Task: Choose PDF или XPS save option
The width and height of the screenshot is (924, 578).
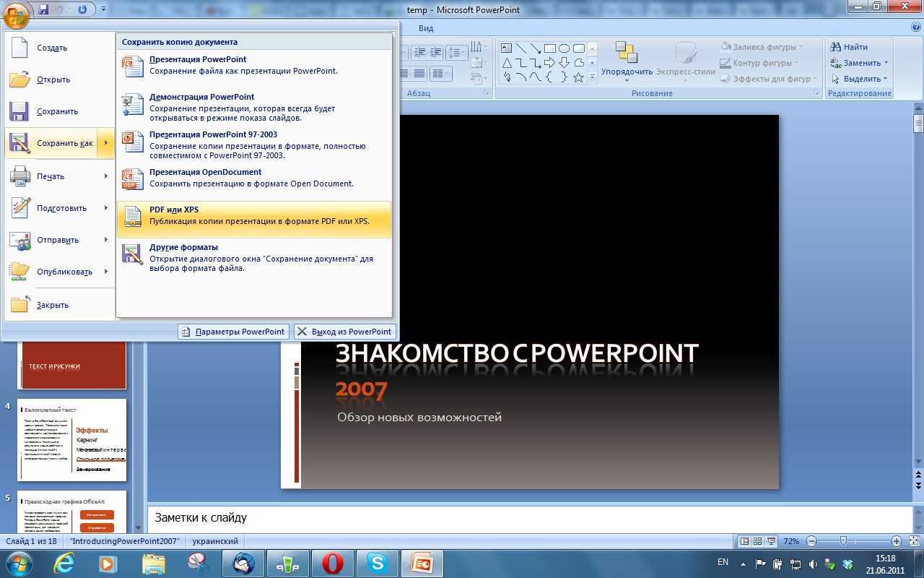Action: click(254, 220)
